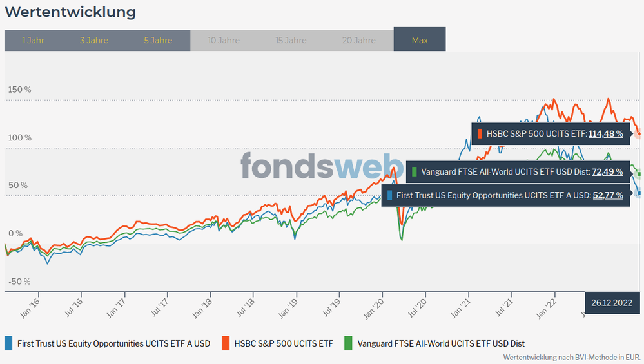
Task: Click the blue marker in First Trust tooltip
Action: click(x=390, y=195)
